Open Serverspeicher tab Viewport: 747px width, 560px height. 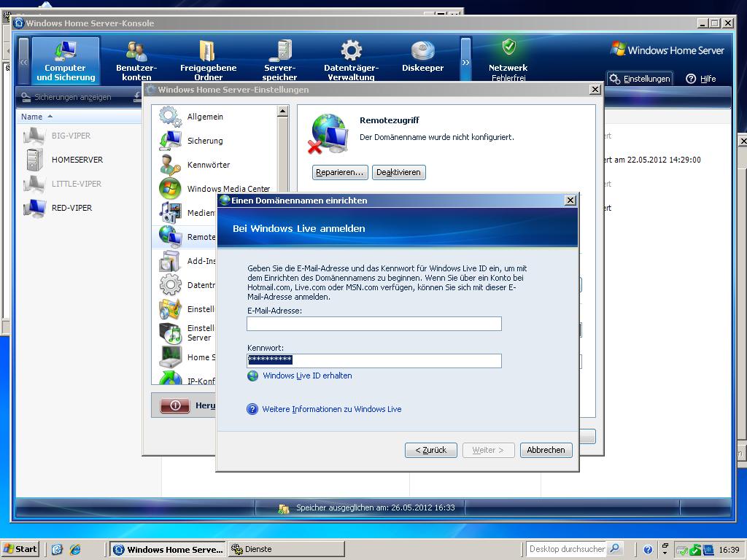(279, 61)
